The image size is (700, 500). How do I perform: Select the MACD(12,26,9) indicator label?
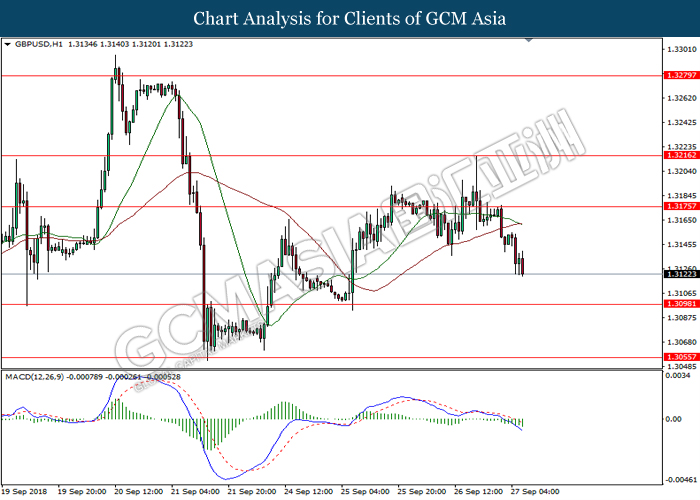click(x=34, y=377)
